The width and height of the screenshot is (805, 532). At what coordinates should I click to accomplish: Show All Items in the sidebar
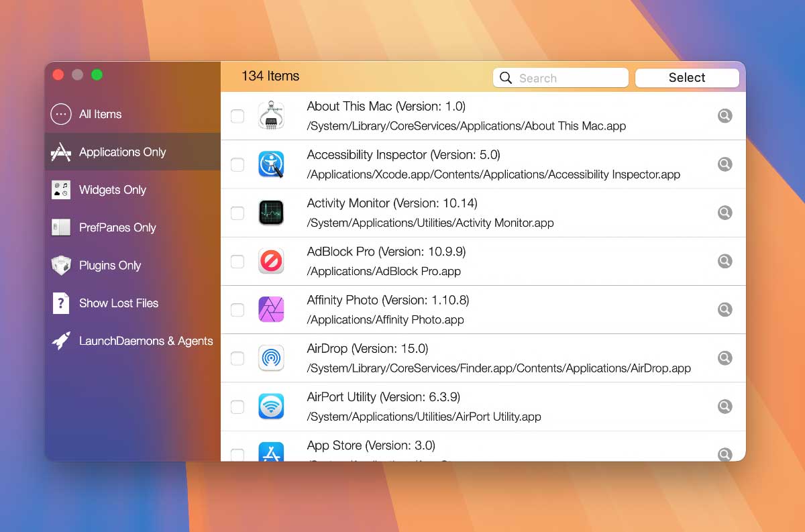pyautogui.click(x=133, y=114)
